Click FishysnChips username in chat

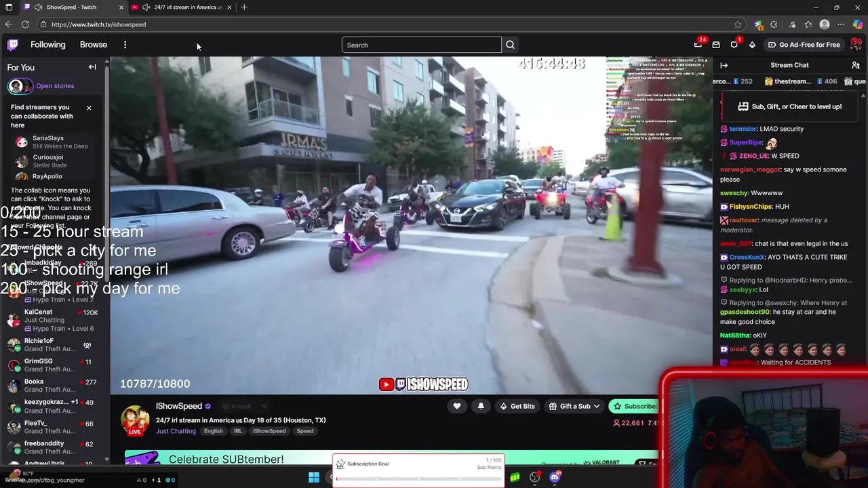pos(751,206)
